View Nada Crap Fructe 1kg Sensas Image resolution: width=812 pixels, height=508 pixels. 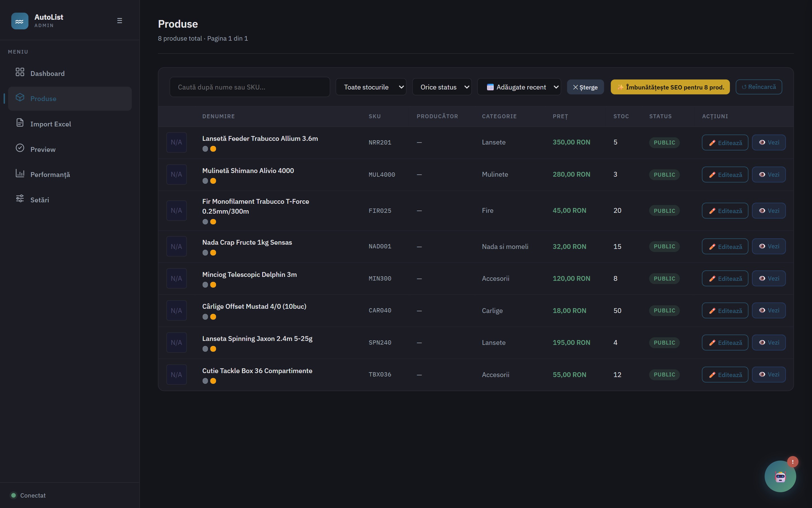click(x=769, y=247)
